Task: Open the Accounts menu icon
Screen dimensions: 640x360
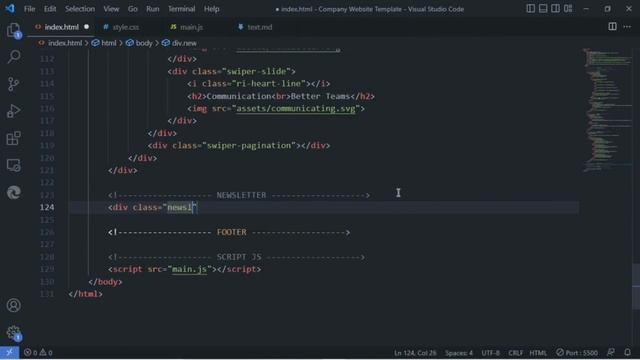Action: click(x=13, y=305)
